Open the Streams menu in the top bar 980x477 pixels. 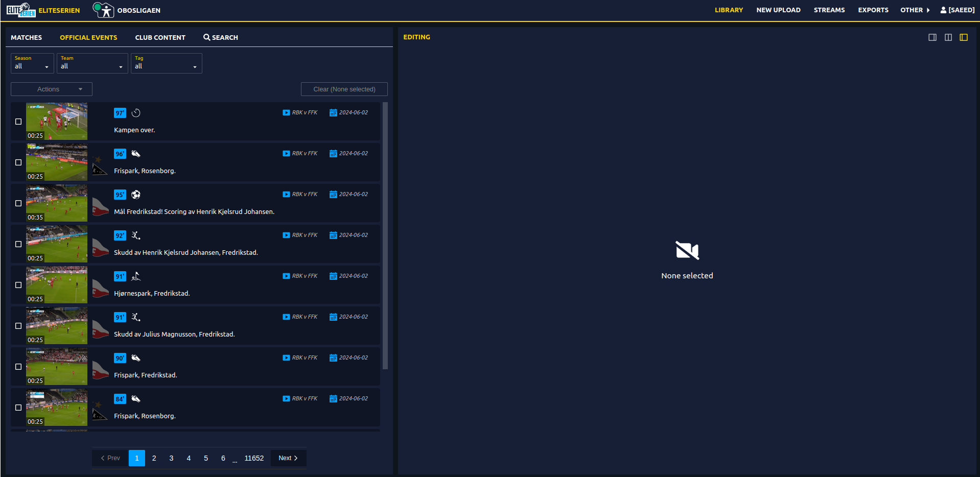pyautogui.click(x=829, y=10)
